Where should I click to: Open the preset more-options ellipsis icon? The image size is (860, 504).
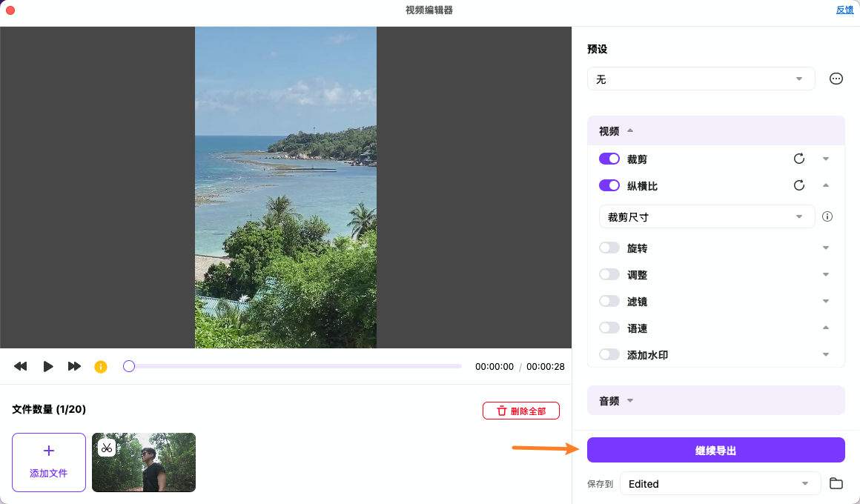pyautogui.click(x=836, y=78)
